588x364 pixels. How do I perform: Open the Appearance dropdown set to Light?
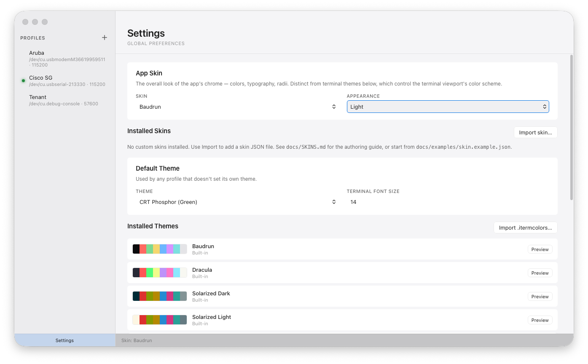[x=448, y=107]
